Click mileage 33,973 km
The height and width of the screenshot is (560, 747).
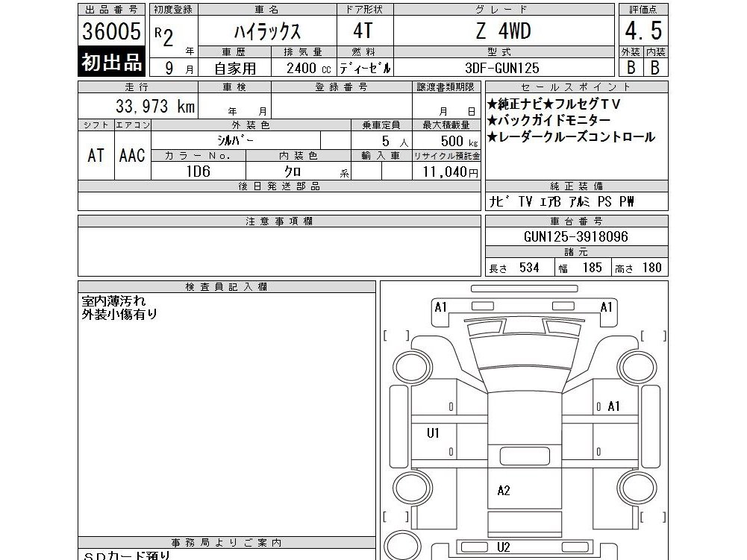click(x=155, y=106)
